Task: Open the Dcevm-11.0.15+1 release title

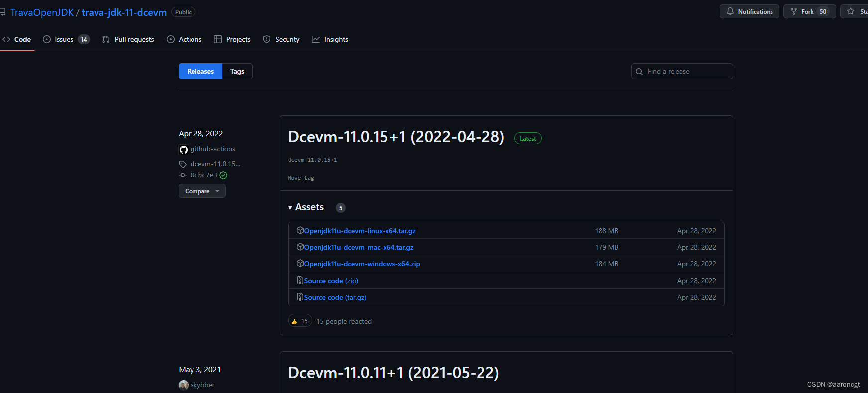Action: click(396, 137)
